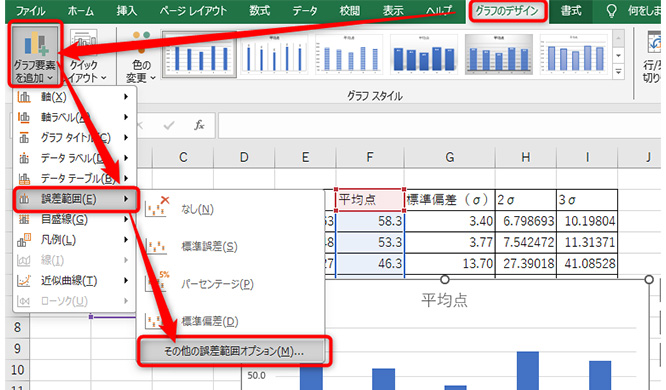
Task: Switch to the 数式 tab
Action: tap(260, 10)
